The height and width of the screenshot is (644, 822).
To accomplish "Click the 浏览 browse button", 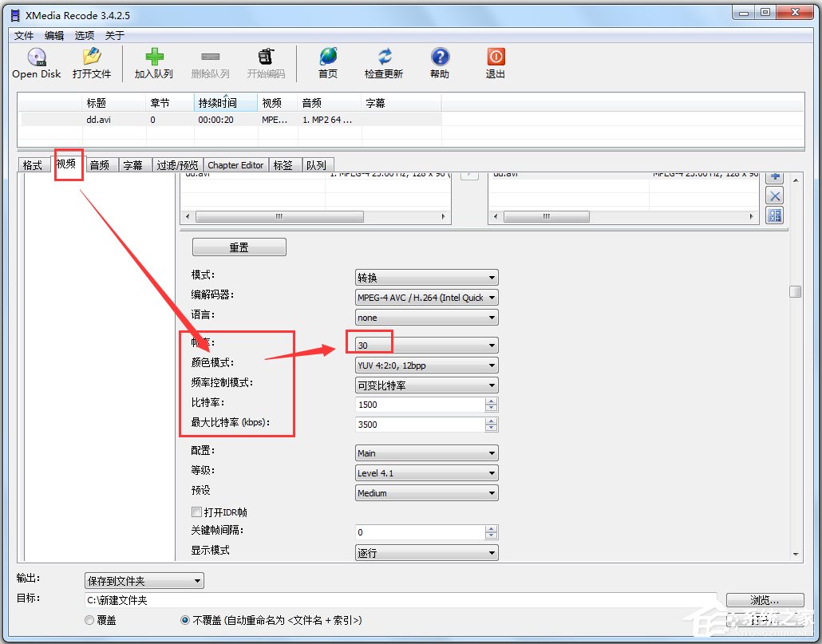I will [764, 599].
